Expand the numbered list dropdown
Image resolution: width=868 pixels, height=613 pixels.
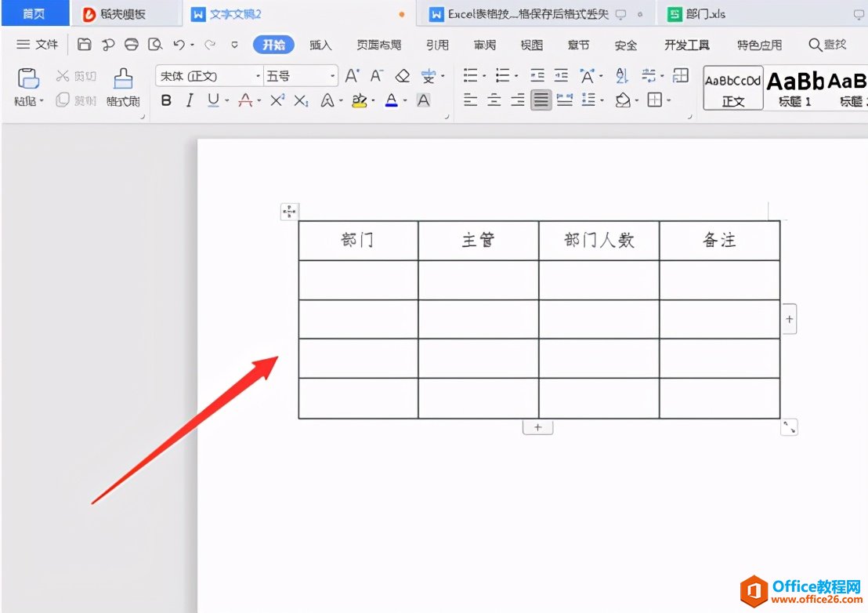pyautogui.click(x=516, y=76)
